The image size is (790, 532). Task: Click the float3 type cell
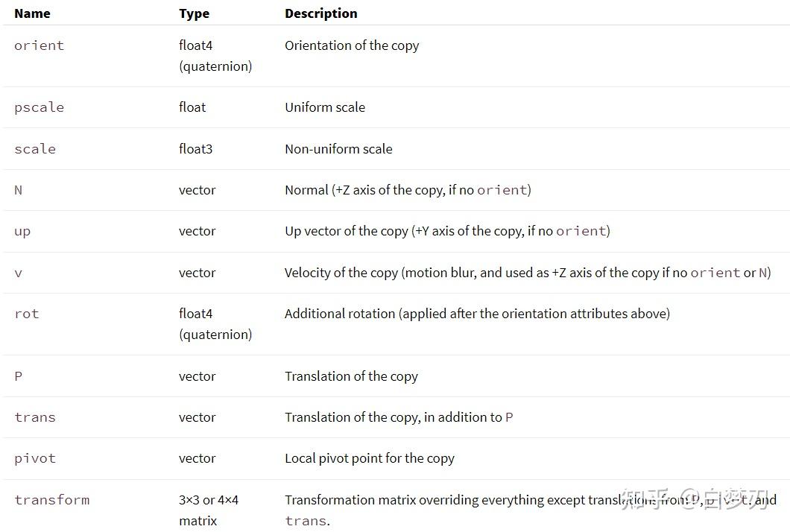(x=195, y=149)
